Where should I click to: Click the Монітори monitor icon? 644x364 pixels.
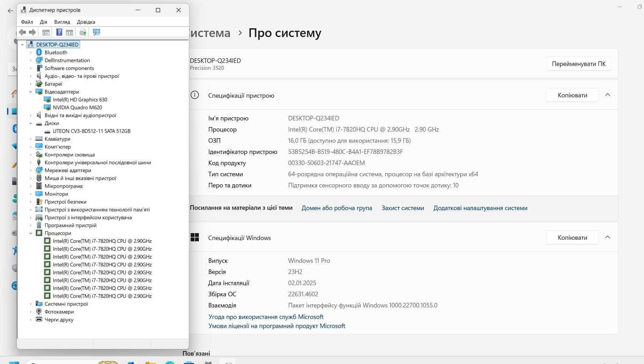[39, 194]
